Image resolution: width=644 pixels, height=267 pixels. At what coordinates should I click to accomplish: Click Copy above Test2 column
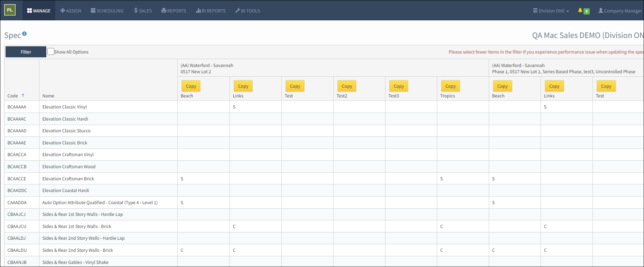[x=347, y=86]
